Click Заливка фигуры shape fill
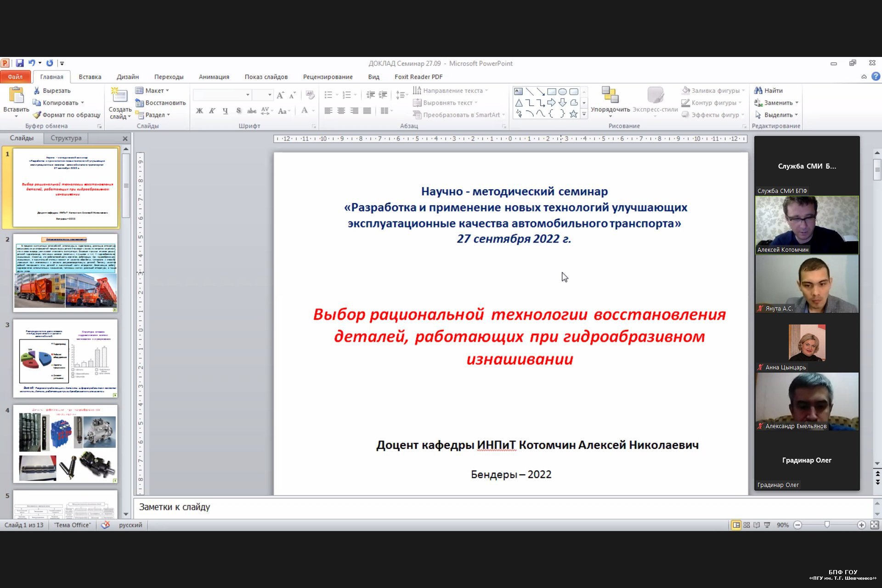Image resolution: width=882 pixels, height=588 pixels. click(712, 91)
